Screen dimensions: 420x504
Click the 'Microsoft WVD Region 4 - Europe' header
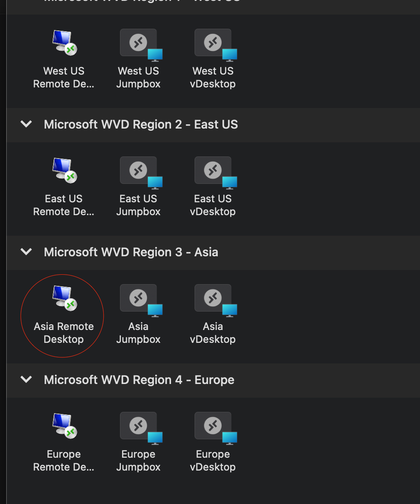(x=139, y=380)
